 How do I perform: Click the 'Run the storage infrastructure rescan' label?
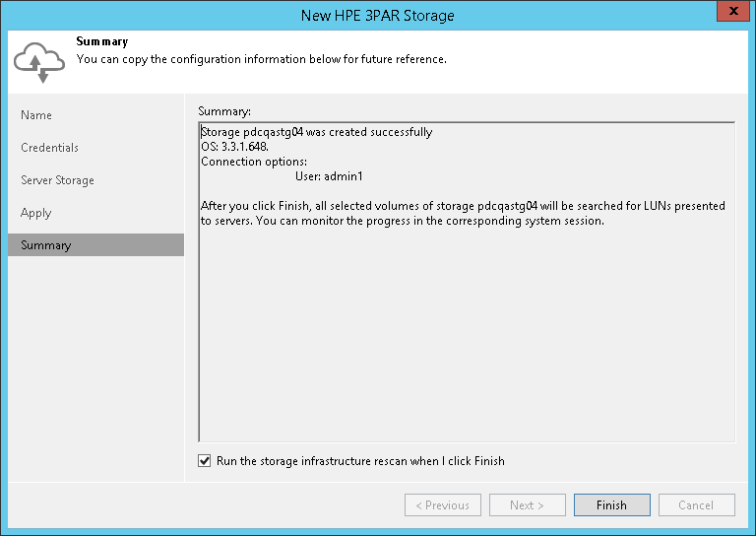coord(360,461)
